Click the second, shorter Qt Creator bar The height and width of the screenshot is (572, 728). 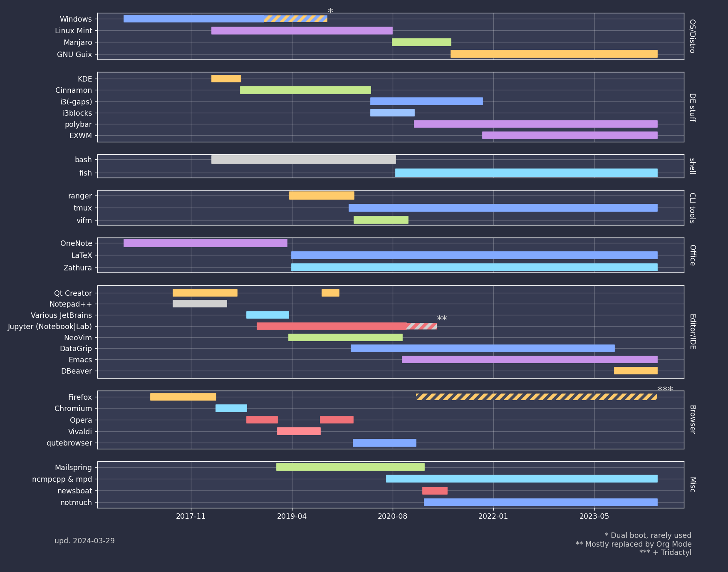pyautogui.click(x=330, y=293)
